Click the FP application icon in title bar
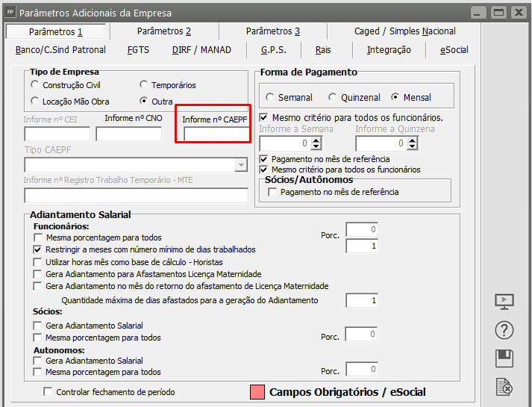This screenshot has height=407, width=532. 10,12
